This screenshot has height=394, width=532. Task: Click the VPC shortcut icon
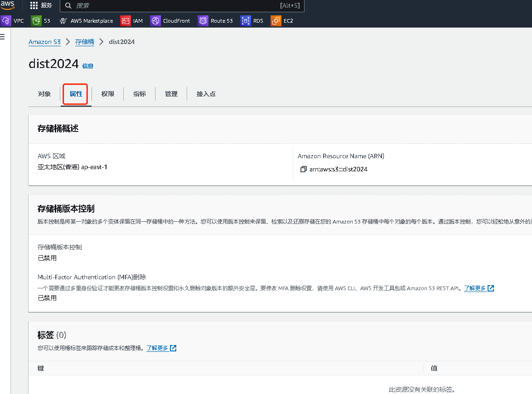(x=6, y=21)
